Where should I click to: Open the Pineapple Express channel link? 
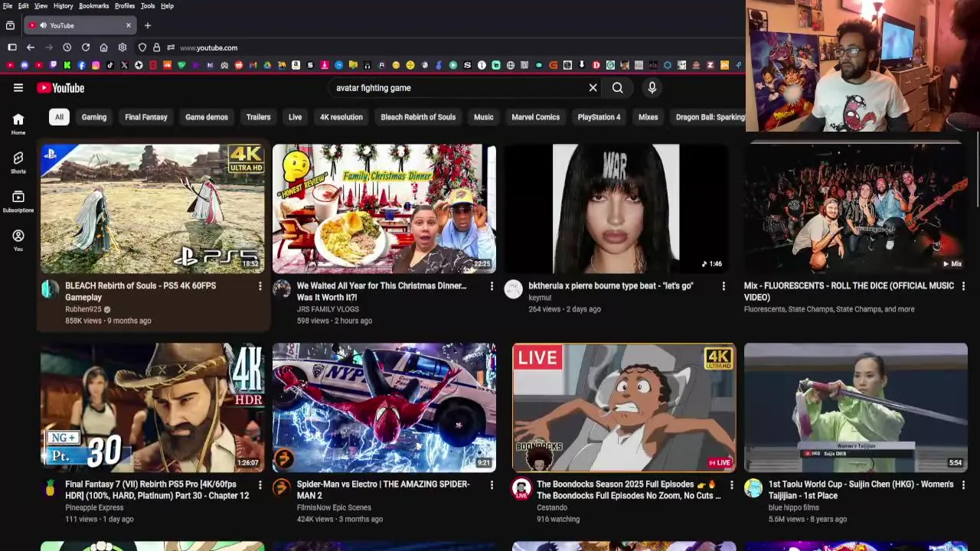point(94,507)
